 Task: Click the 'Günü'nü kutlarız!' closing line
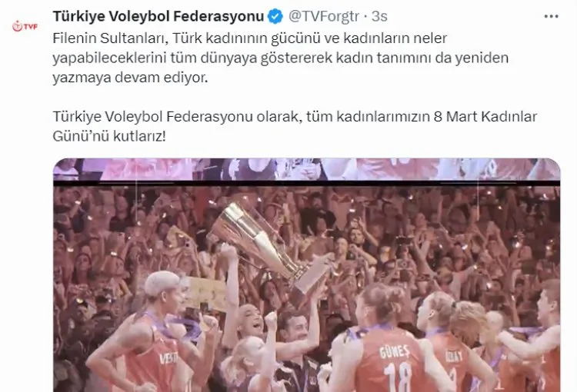pyautogui.click(x=109, y=136)
